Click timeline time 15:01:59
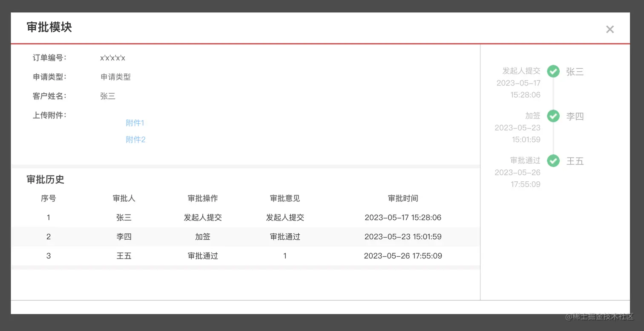 pos(526,139)
